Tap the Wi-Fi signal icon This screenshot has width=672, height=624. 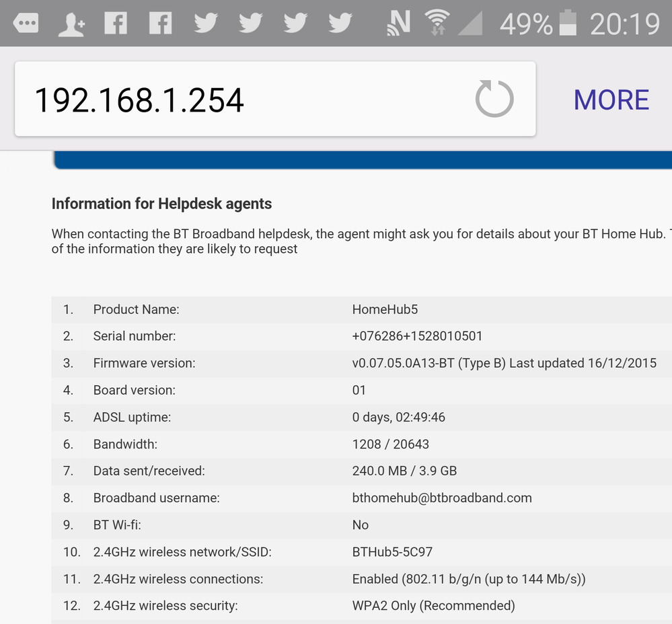437,23
